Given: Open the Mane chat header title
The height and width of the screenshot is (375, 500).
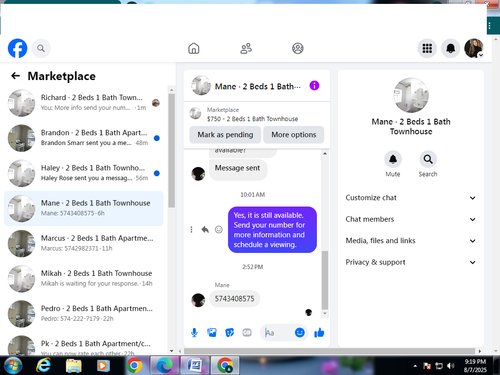Looking at the screenshot, I should tap(257, 86).
